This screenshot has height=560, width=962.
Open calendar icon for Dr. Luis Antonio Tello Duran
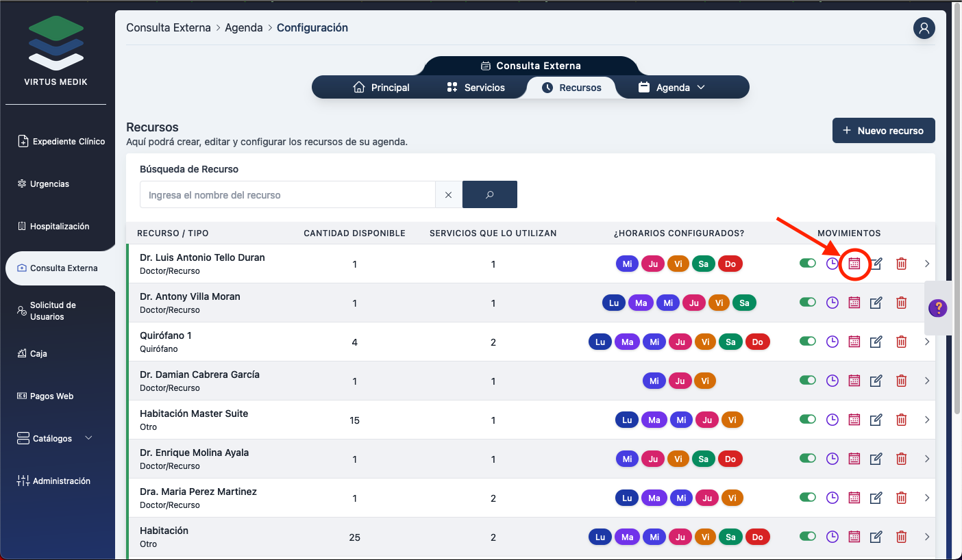click(x=854, y=264)
